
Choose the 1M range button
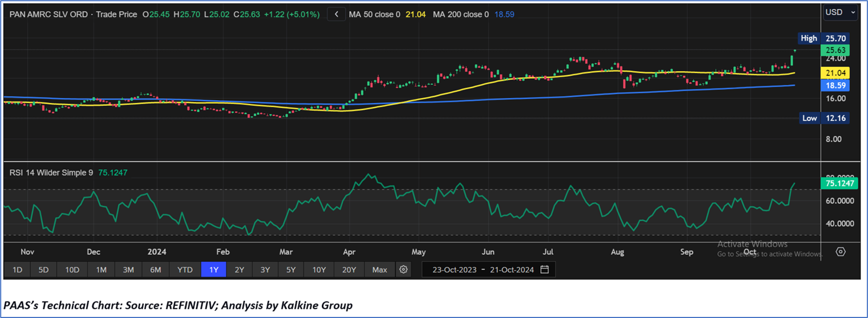tap(101, 269)
